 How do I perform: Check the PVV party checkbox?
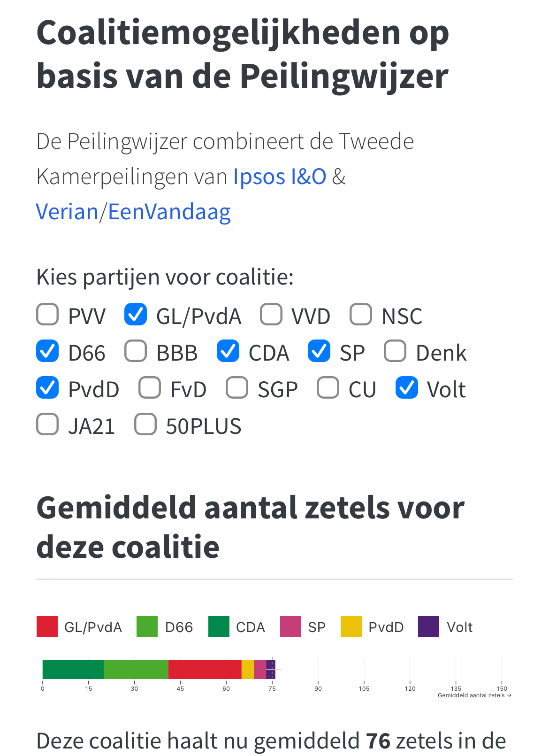pyautogui.click(x=47, y=315)
